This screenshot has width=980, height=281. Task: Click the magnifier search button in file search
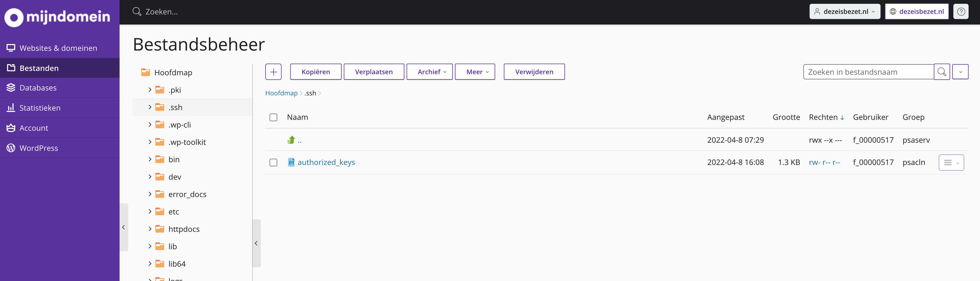click(942, 72)
